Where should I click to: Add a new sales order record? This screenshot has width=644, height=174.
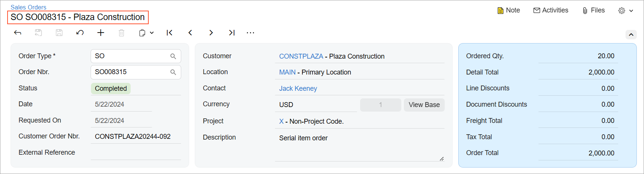click(x=101, y=33)
